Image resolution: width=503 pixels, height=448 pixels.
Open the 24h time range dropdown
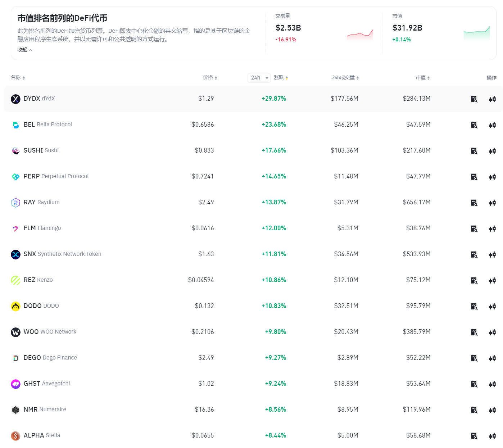point(259,78)
